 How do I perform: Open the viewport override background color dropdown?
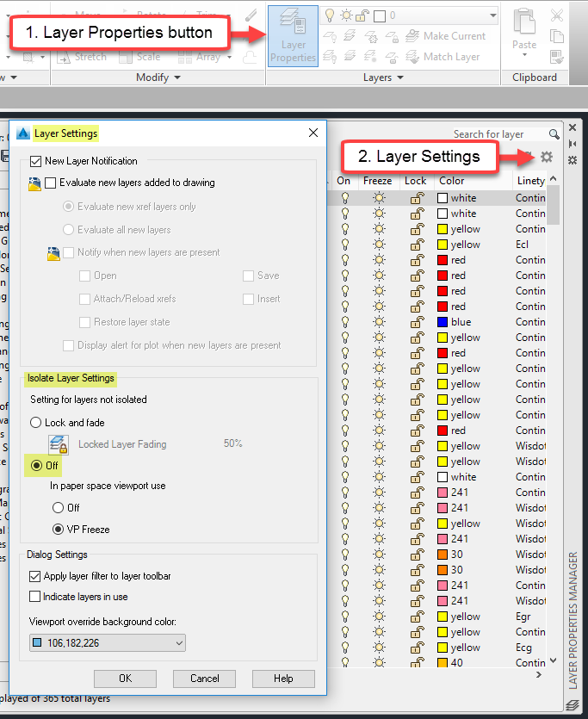click(107, 643)
